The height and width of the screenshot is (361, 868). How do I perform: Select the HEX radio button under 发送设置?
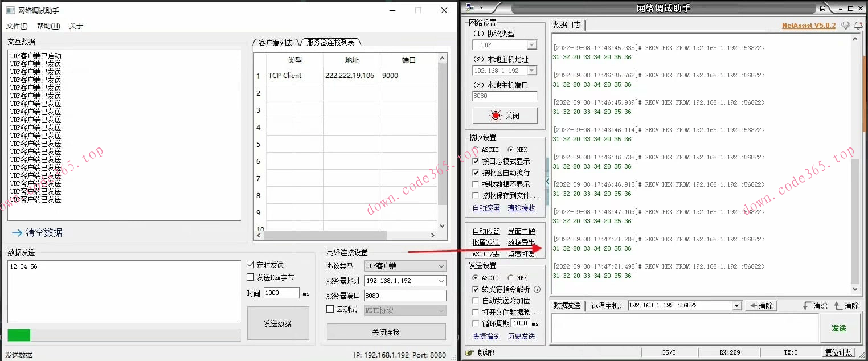click(x=509, y=277)
